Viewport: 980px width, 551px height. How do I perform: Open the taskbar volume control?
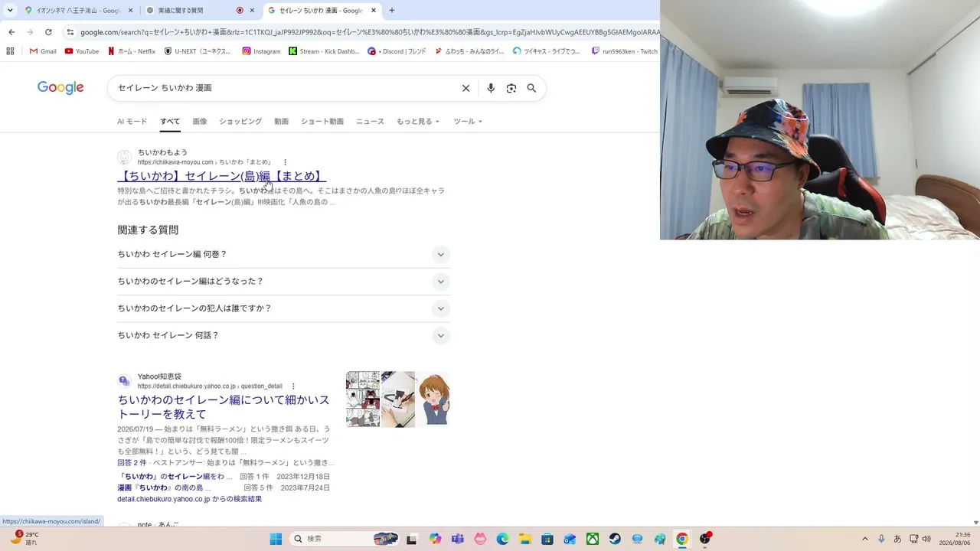[926, 539]
